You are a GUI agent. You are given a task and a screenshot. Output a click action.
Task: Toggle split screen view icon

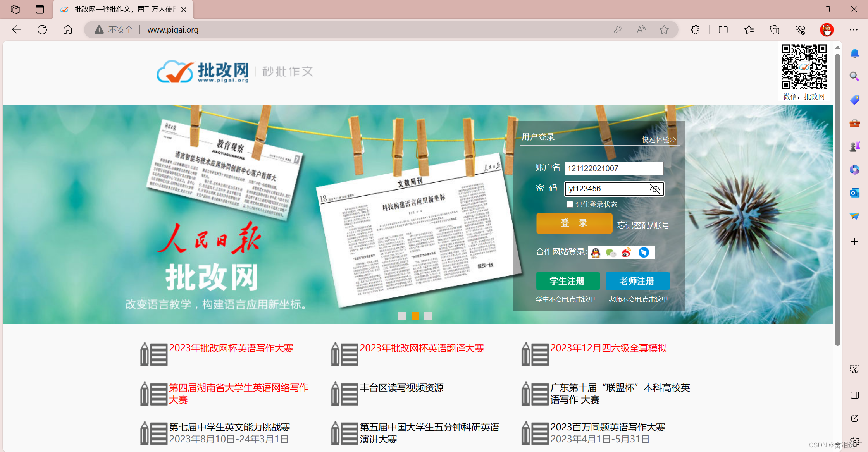coord(723,30)
